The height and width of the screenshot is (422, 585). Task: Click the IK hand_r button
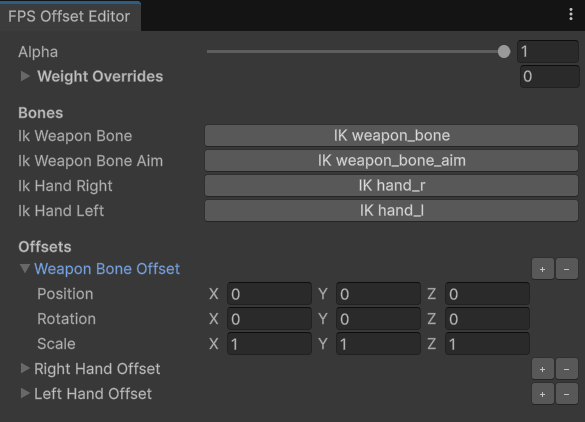tap(391, 185)
